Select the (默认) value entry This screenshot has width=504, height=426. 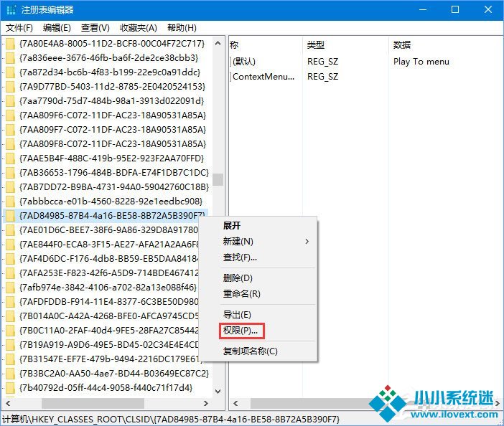click(x=243, y=61)
